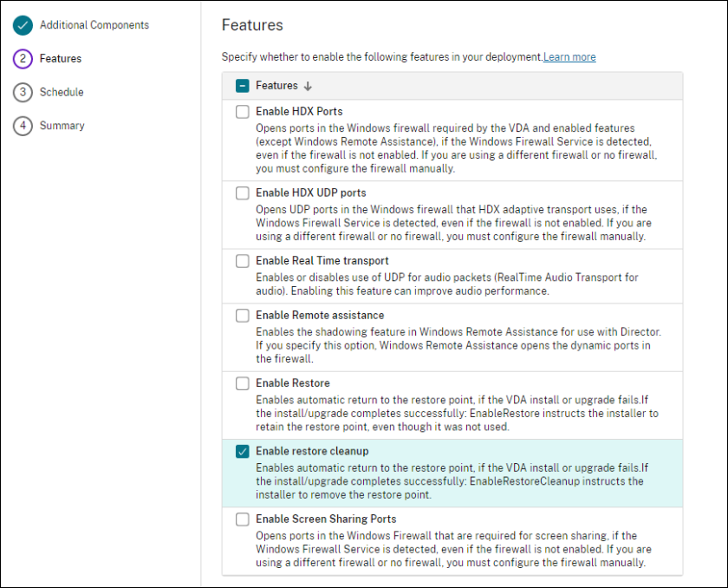Click the Enable restore cleanup row description
The height and width of the screenshot is (588, 728).
[451, 481]
